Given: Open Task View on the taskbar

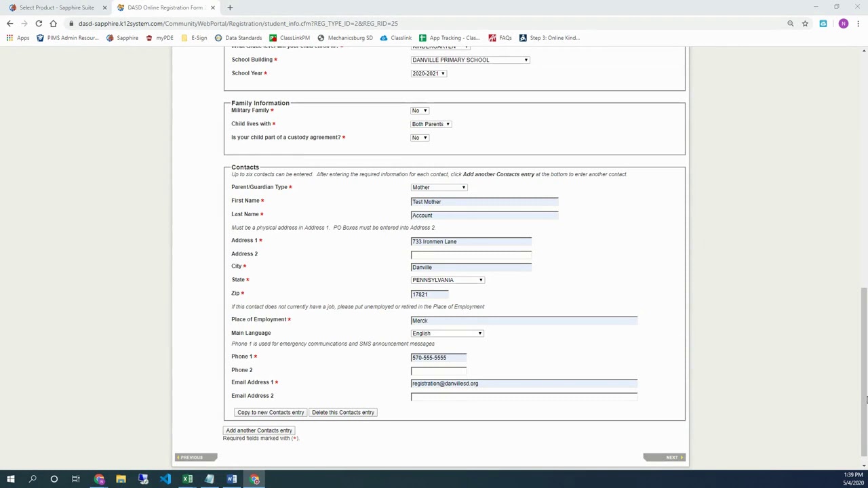Looking at the screenshot, I should (x=76, y=479).
